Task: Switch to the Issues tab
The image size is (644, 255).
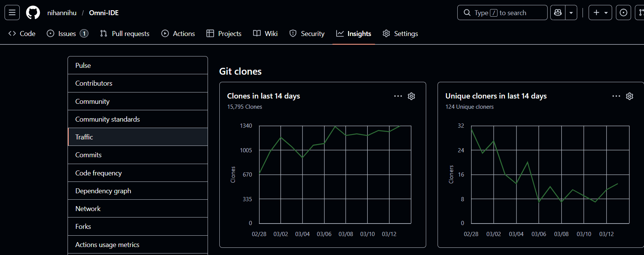Action: [68, 33]
